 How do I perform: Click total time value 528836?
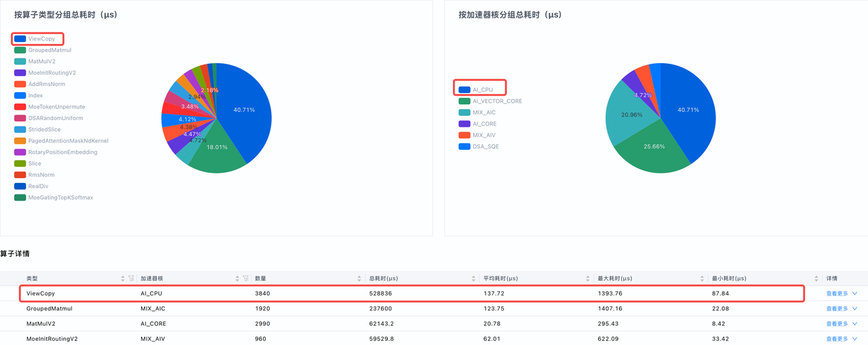[x=380, y=293]
